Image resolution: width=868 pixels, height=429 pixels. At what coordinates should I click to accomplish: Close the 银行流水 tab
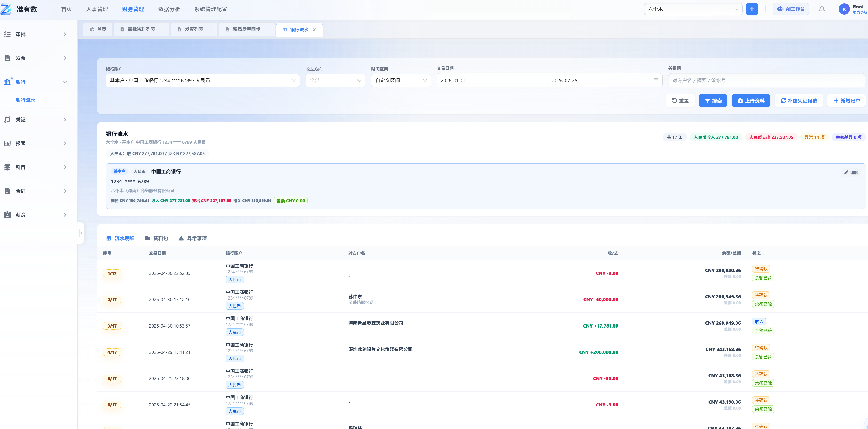point(314,30)
